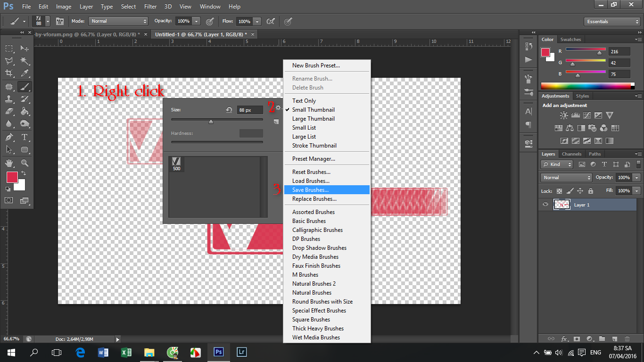The image size is (644, 362).
Task: Select the Magic Wand tool
Action: [25, 61]
